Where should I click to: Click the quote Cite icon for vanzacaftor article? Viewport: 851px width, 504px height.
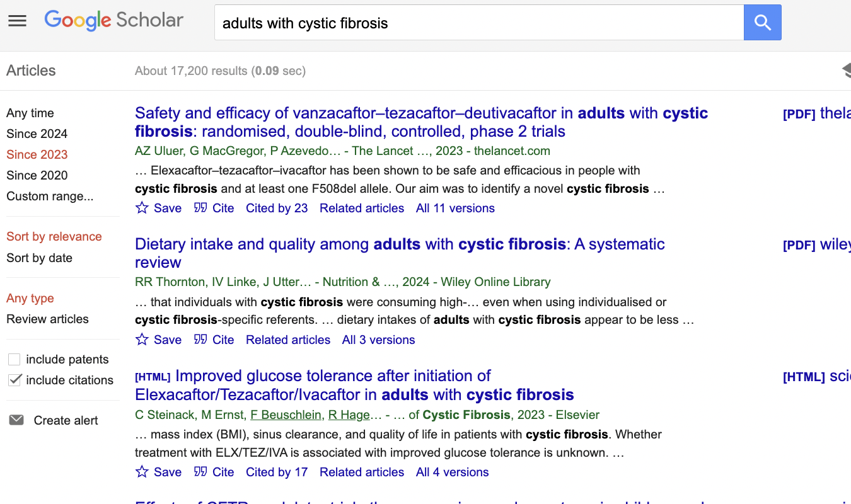pyautogui.click(x=200, y=207)
